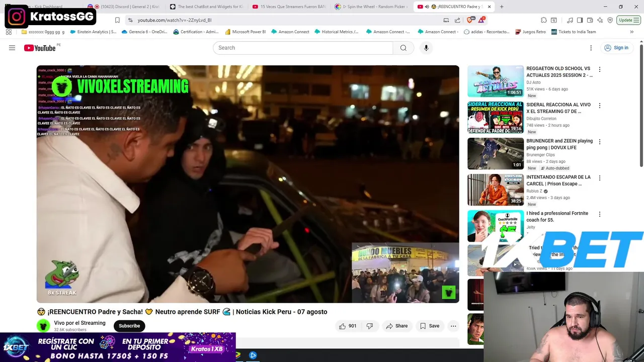Click the Share button below the video
644x362 pixels.
(396, 326)
